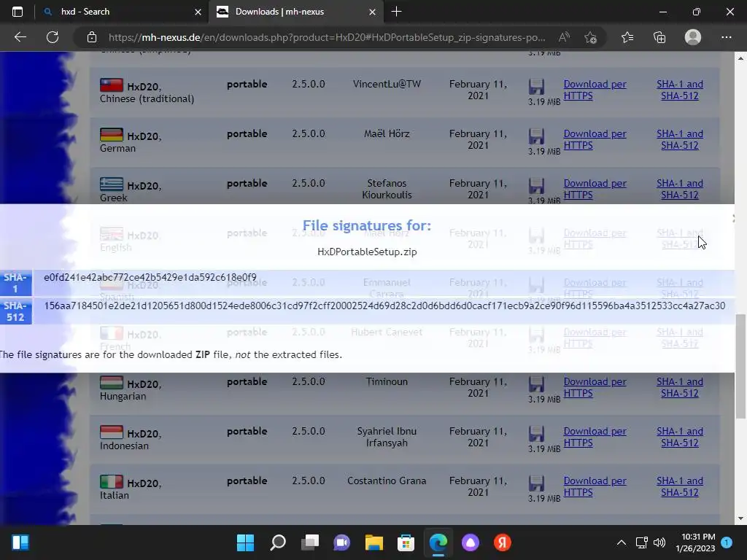This screenshot has height=560, width=747.
Task: Reload the Downloads page
Action: (x=53, y=37)
